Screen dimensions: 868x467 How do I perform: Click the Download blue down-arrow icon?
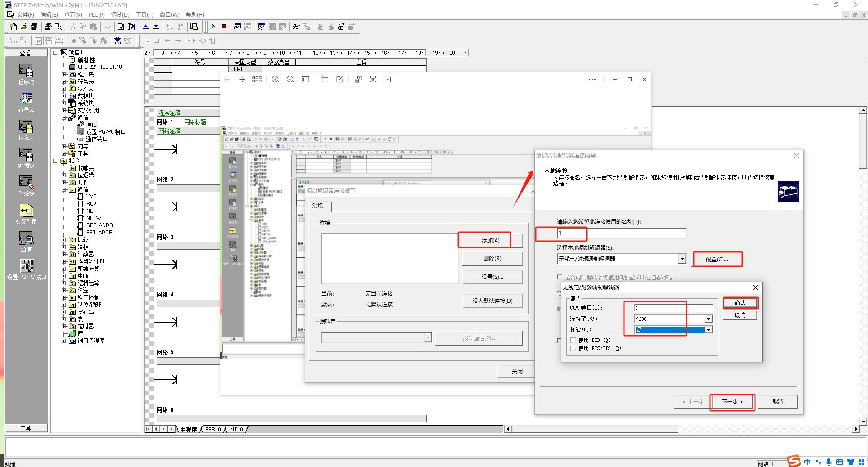point(156,27)
